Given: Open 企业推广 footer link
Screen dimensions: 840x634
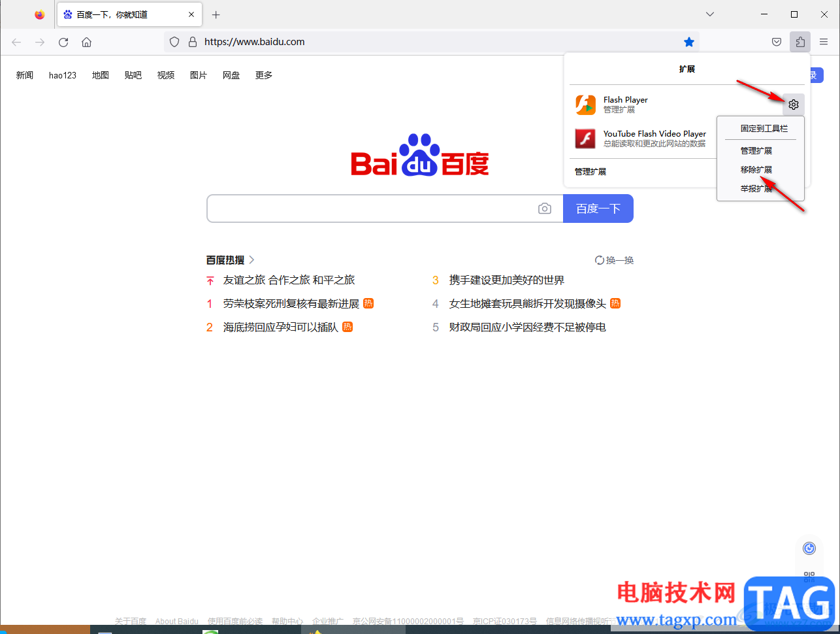Looking at the screenshot, I should pos(328,621).
